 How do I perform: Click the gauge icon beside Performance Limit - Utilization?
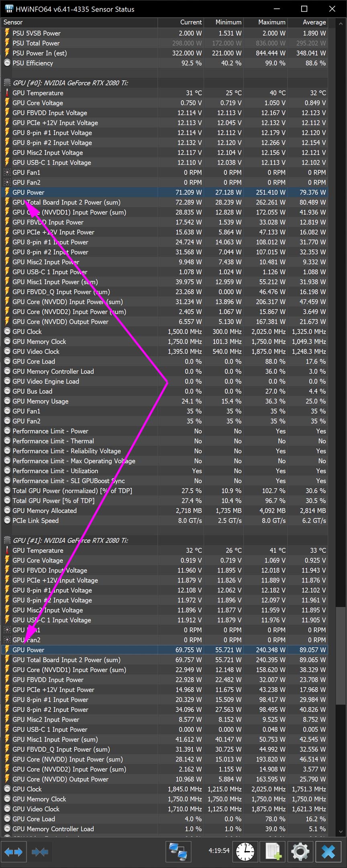[7, 471]
